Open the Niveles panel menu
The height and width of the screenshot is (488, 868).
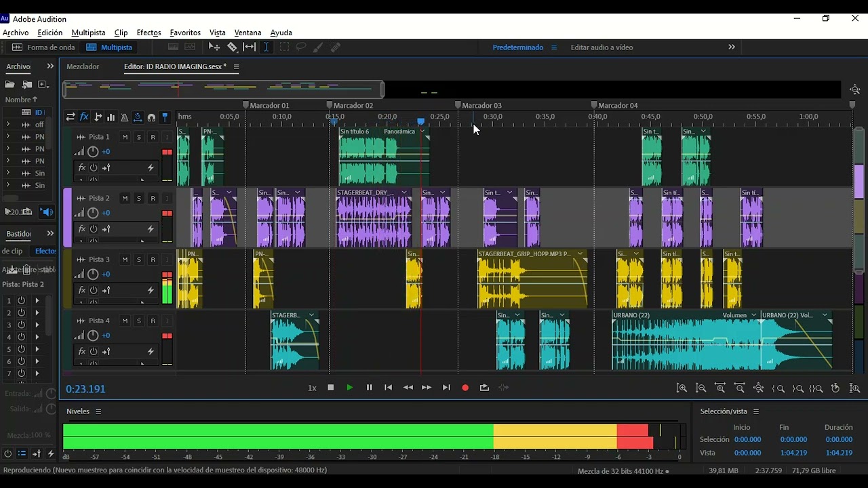coord(98,411)
